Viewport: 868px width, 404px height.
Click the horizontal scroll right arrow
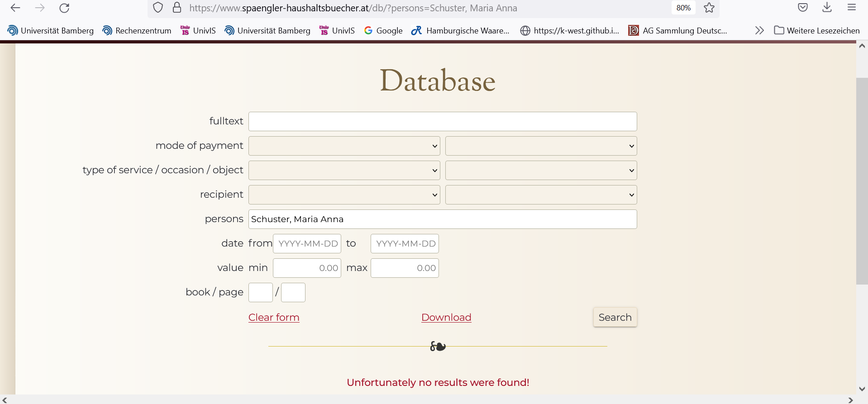tap(850, 400)
